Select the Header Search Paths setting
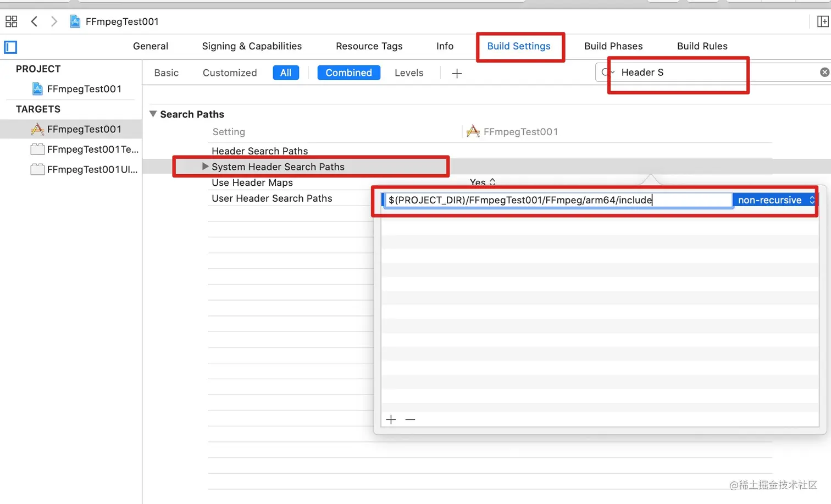The image size is (831, 504). tap(260, 151)
